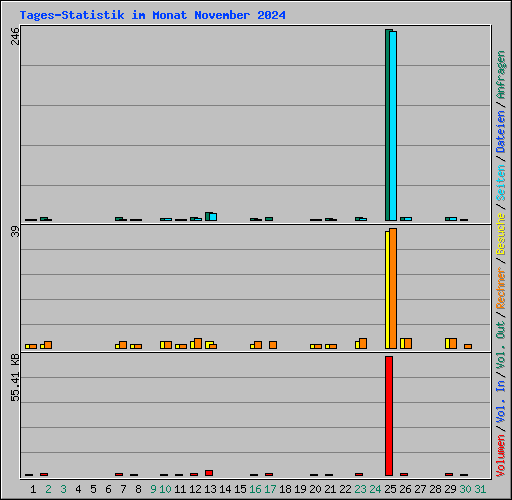Click the Anfragen legend label
The image size is (512, 500).
click(501, 74)
